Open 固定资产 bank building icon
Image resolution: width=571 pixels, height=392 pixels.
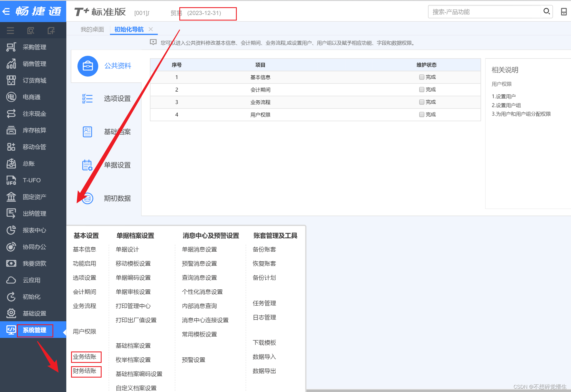[11, 197]
